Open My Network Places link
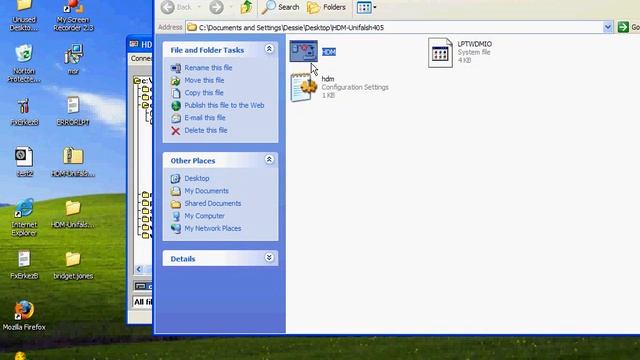640x360 pixels. (213, 229)
